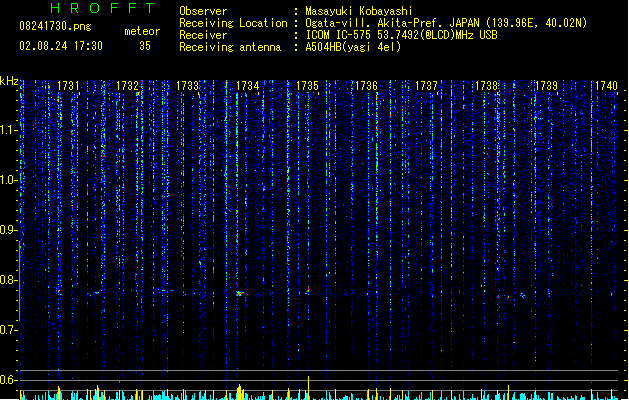Click the observer name Masayuki Kobayashi

(x=359, y=11)
